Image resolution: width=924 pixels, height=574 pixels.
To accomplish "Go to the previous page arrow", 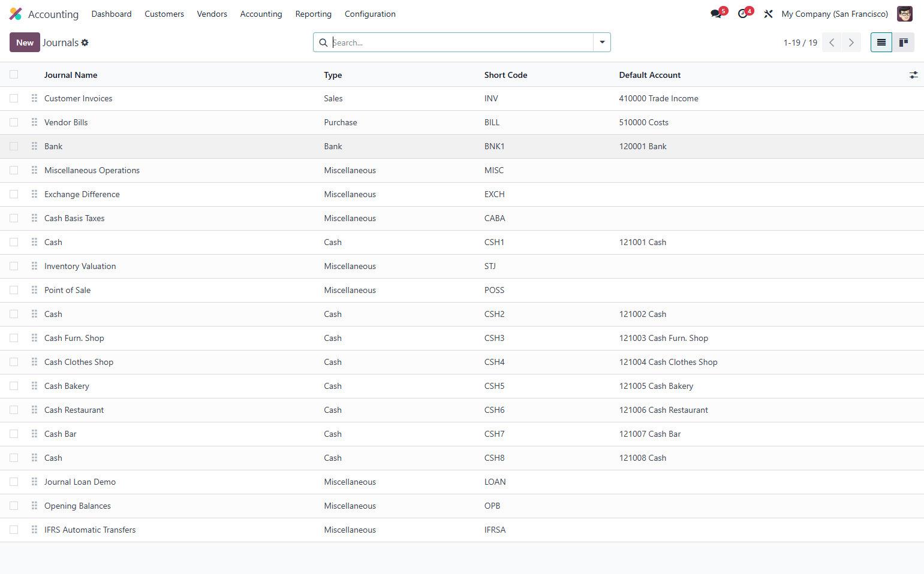I will point(832,43).
